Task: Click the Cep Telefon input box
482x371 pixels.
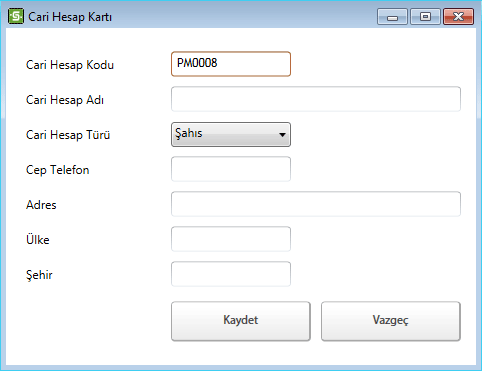Action: (x=231, y=169)
